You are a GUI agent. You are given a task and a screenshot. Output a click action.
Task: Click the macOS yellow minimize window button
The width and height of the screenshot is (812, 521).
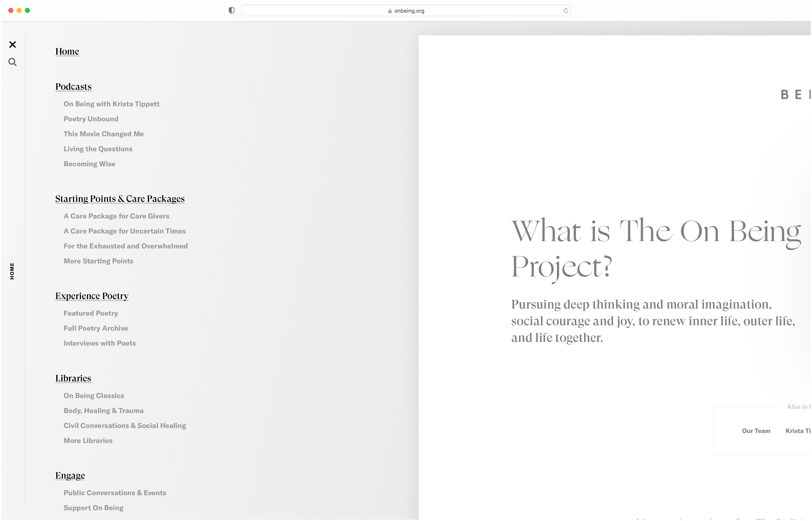pos(19,10)
